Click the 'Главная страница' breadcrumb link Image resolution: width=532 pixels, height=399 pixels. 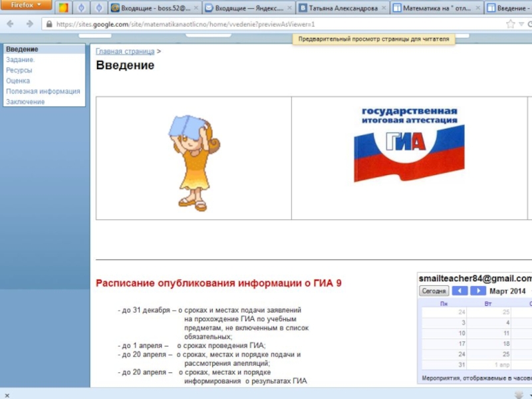125,51
